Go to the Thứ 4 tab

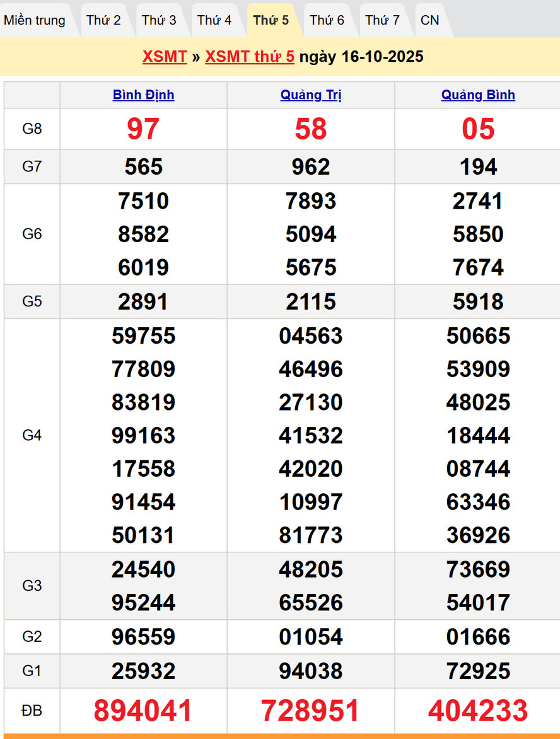point(214,20)
